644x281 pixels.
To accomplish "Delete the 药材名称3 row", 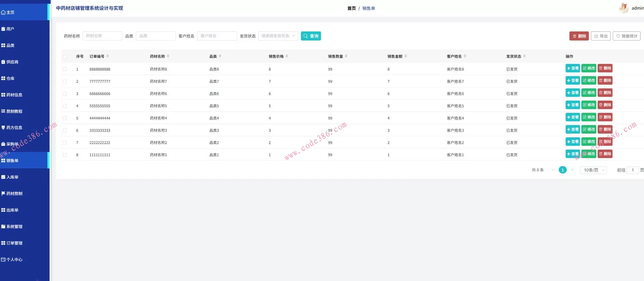I will click(605, 129).
